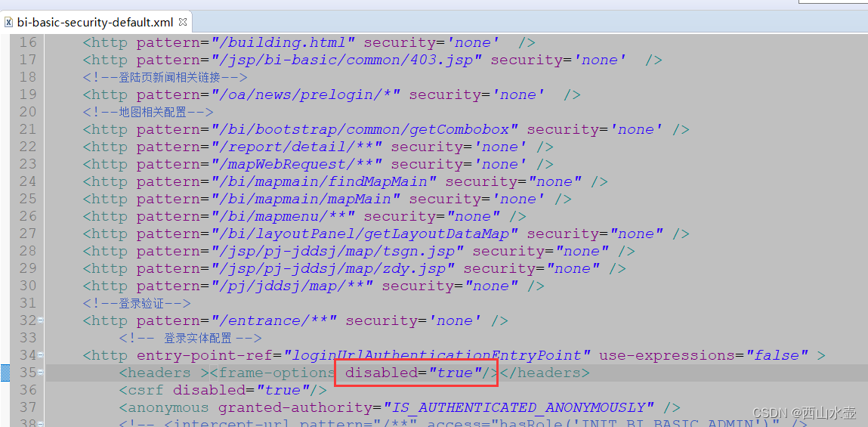Click line number 36 in the gutter
This screenshot has height=427, width=868.
27,391
